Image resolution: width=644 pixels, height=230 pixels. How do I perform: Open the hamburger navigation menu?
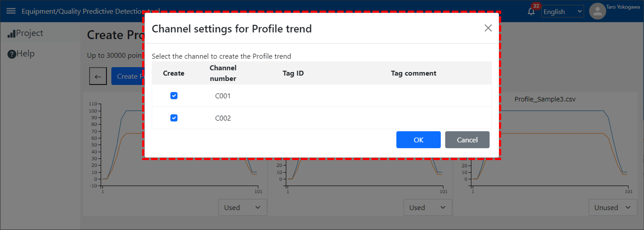(x=11, y=11)
